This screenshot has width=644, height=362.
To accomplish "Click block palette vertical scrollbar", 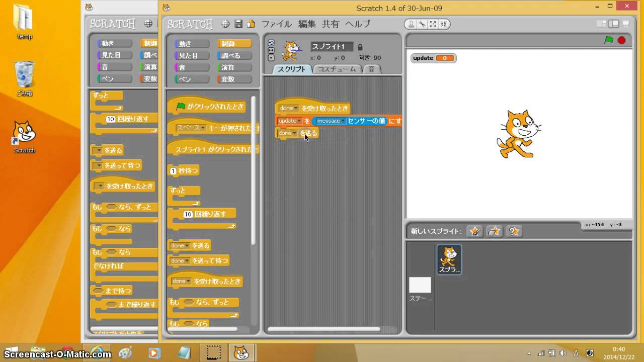I will [x=253, y=170].
